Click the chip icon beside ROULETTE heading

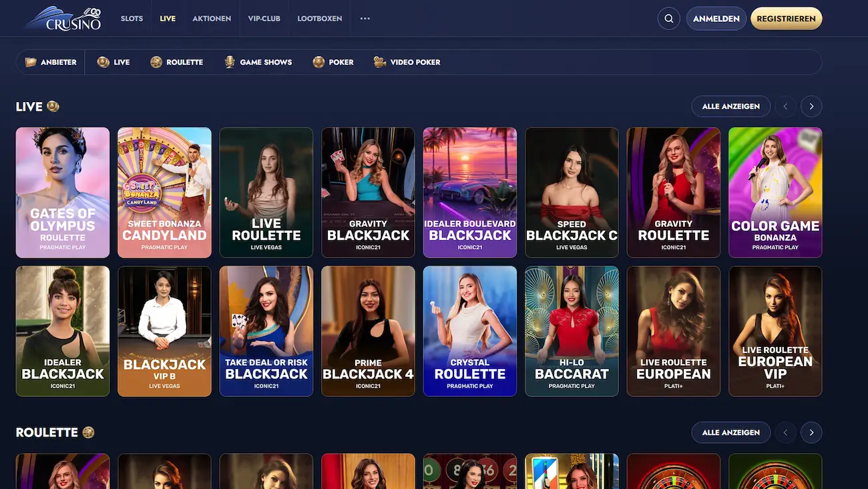88,432
